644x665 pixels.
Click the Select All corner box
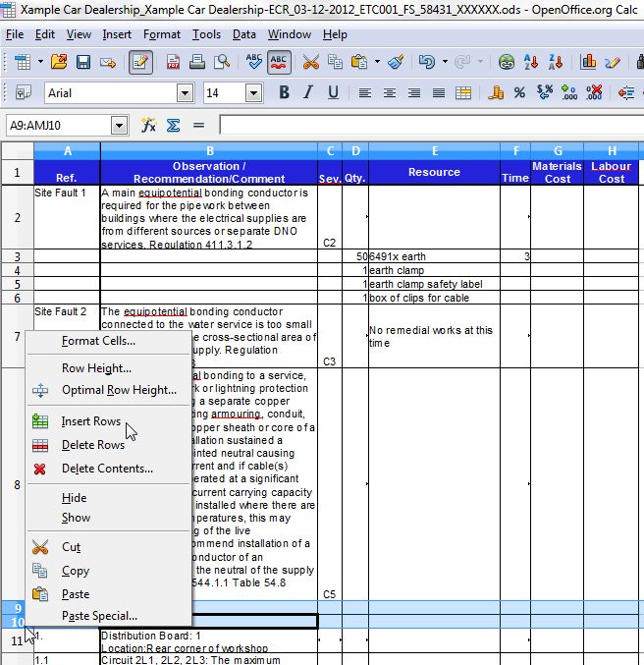[x=17, y=151]
